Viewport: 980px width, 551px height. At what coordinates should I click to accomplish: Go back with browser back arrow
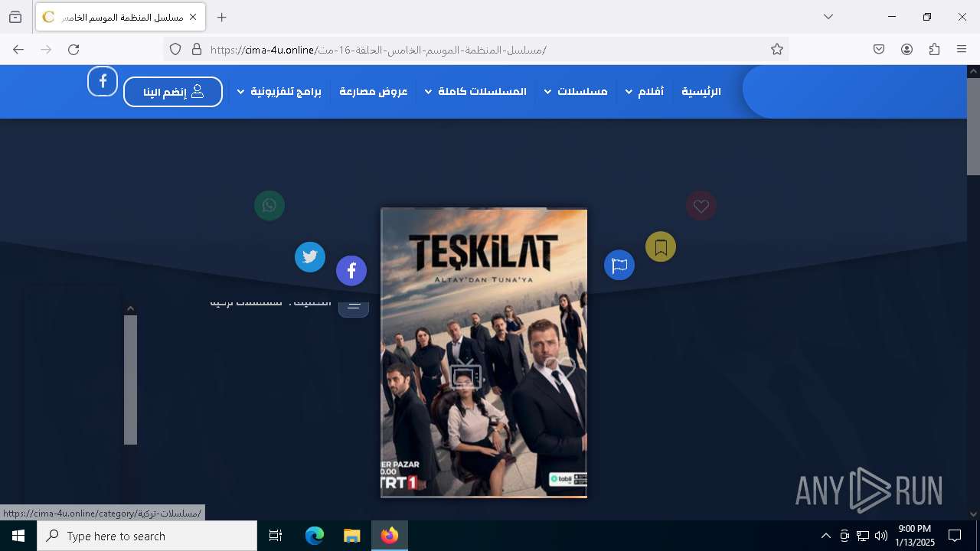(18, 49)
